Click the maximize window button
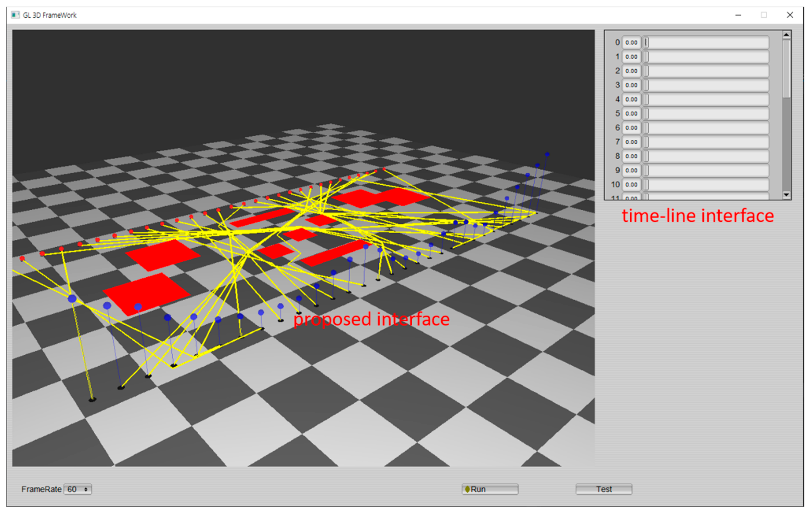Image resolution: width=812 pixels, height=514 pixels. [764, 15]
